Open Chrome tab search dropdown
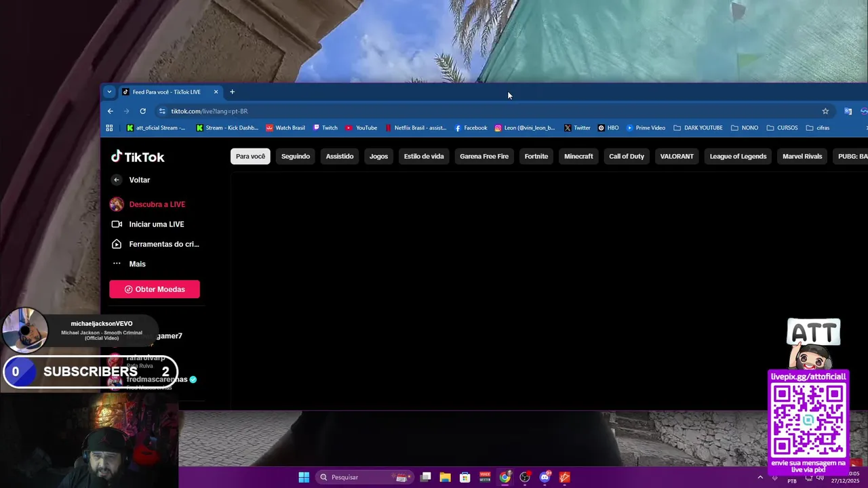Image resolution: width=868 pixels, height=488 pixels. (x=109, y=92)
